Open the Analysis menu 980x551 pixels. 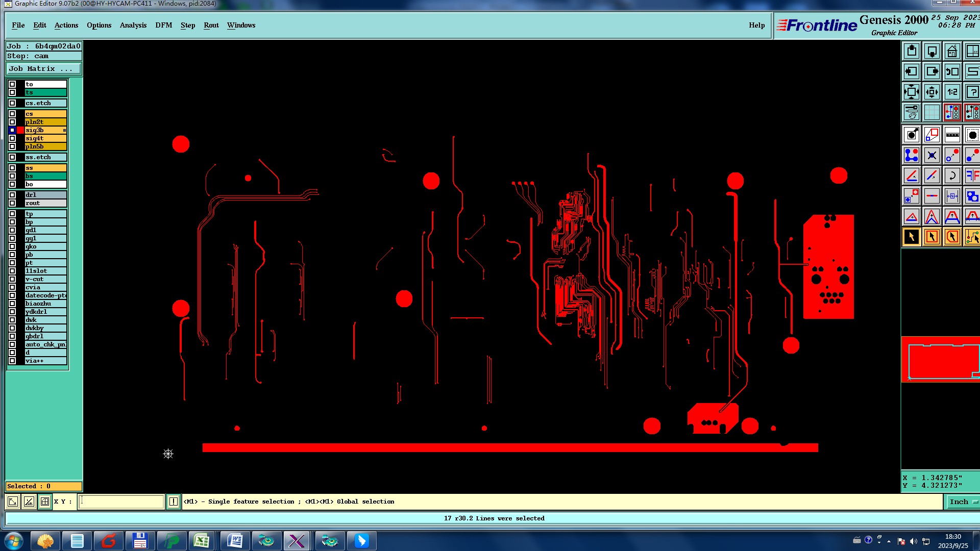pyautogui.click(x=133, y=25)
